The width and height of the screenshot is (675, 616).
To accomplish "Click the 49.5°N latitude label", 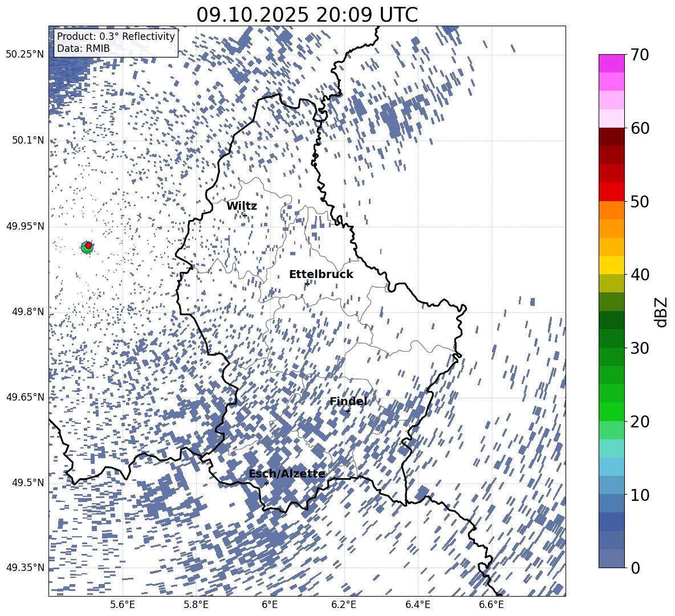I will [27, 482].
